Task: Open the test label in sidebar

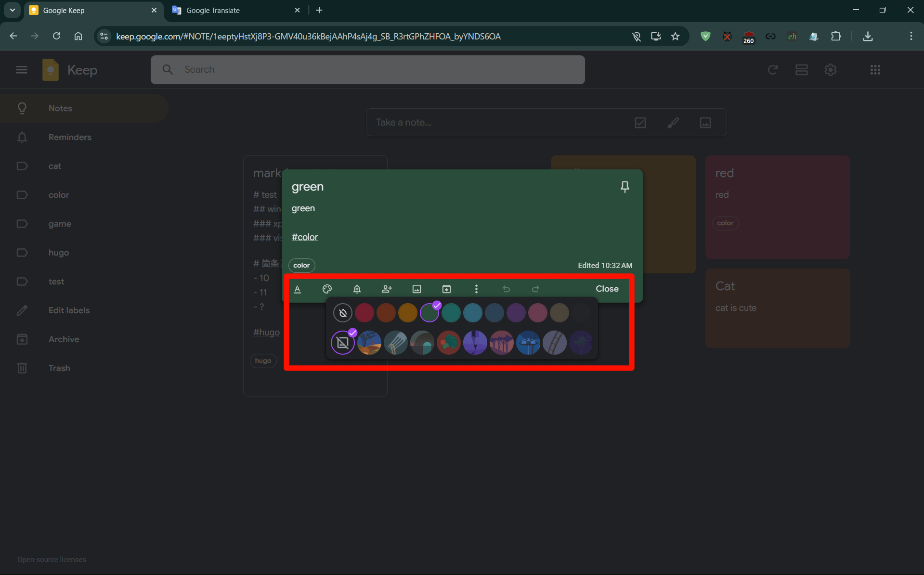Action: pos(84,281)
